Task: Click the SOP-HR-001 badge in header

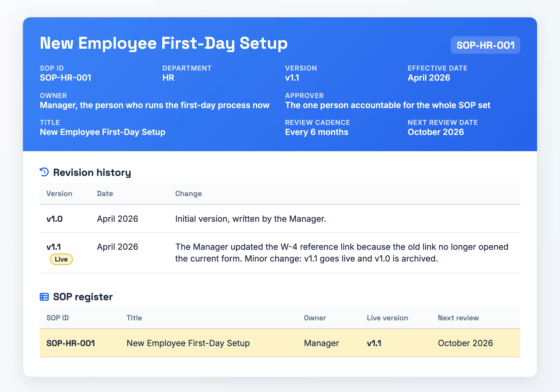Action: click(485, 45)
